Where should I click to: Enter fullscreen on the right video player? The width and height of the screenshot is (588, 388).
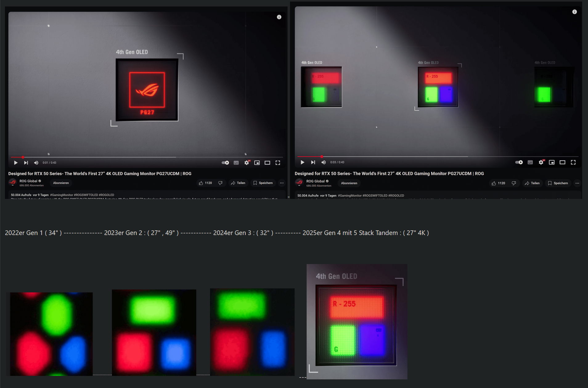point(573,162)
